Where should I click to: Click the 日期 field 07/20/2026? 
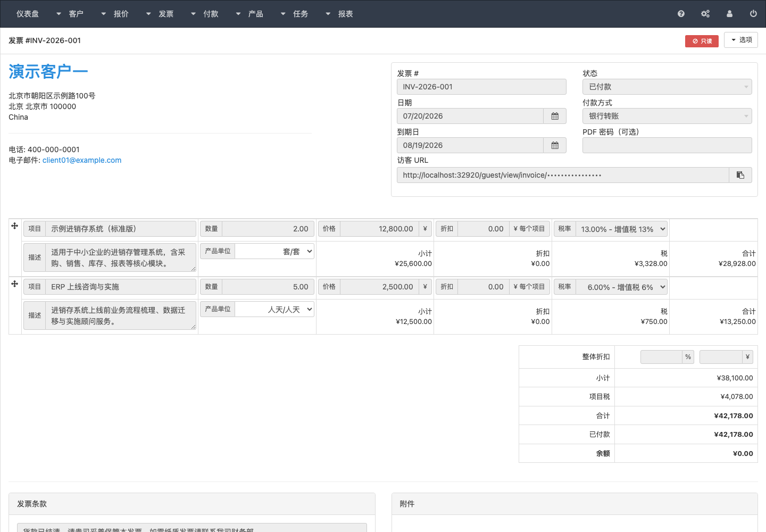[470, 116]
